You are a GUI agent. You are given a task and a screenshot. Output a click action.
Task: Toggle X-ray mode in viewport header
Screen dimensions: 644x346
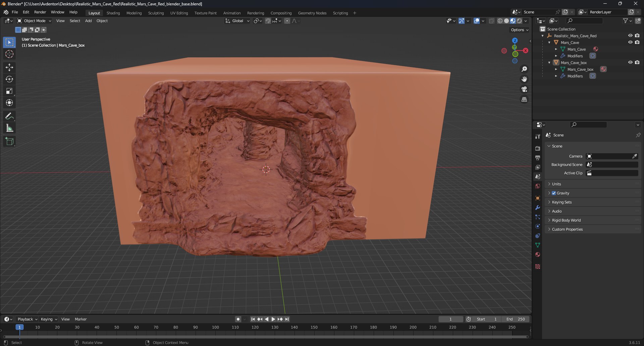(491, 21)
